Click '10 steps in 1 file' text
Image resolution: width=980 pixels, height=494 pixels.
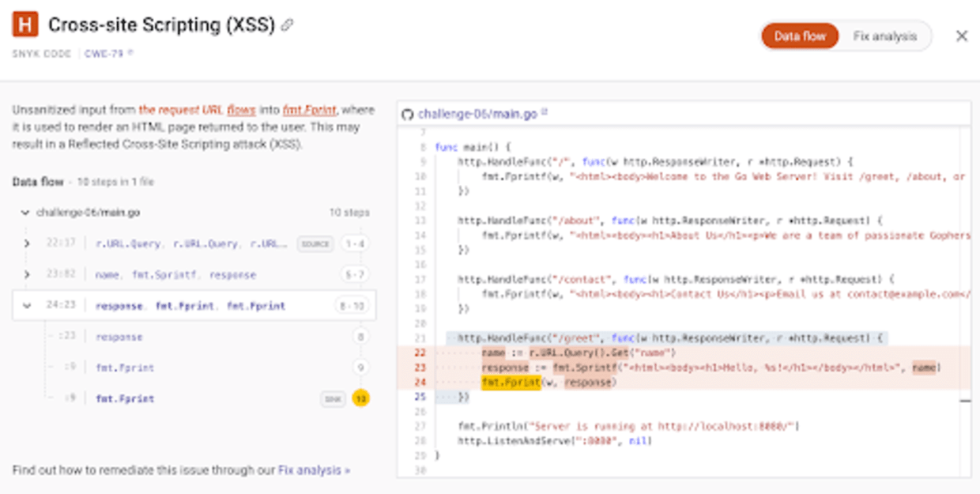click(x=115, y=182)
